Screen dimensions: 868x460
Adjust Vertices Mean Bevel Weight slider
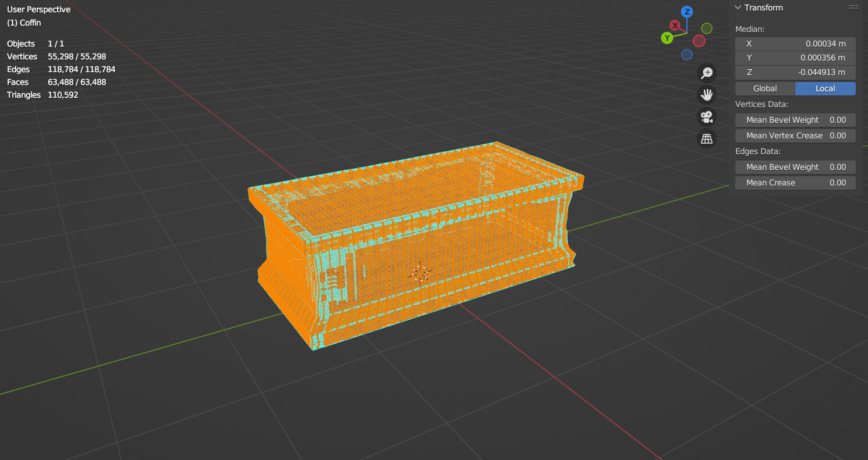coord(795,120)
